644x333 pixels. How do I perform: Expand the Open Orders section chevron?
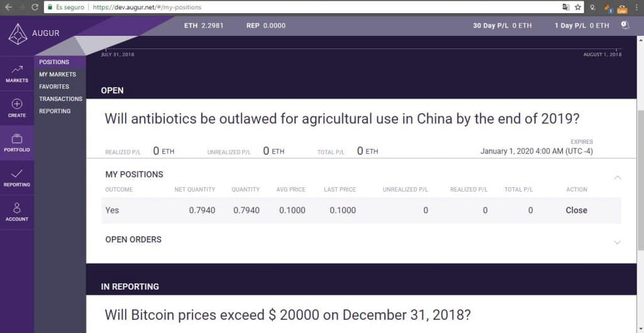pos(618,243)
